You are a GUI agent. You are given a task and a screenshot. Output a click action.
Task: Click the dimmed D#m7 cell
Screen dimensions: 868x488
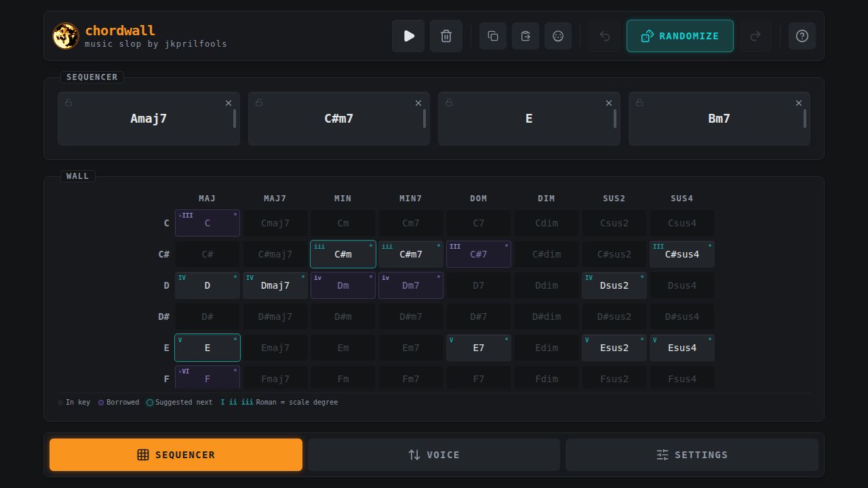coord(411,317)
